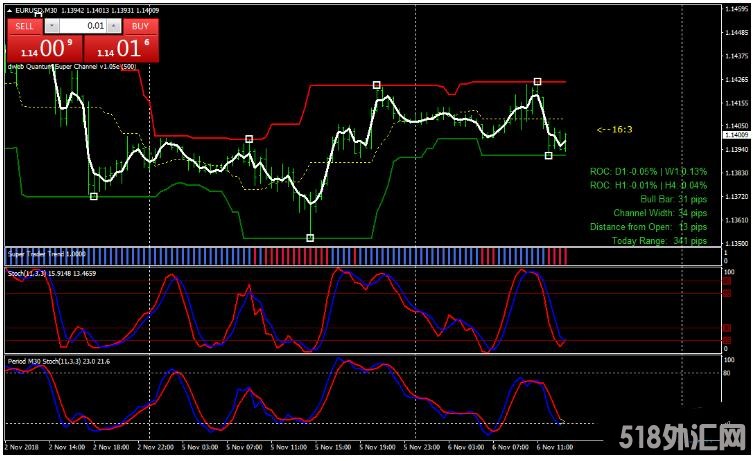Select the Super Trader Trend indicator label
This screenshot has width=753, height=461.
pyautogui.click(x=47, y=254)
